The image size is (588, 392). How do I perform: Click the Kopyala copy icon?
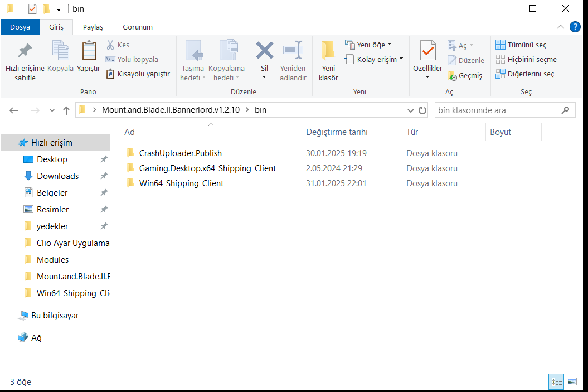click(x=60, y=51)
